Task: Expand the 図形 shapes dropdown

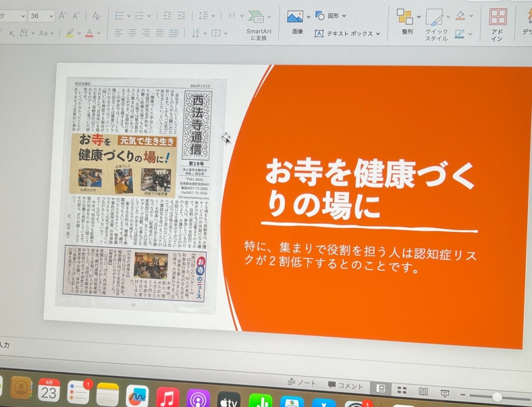Action: 344,16
